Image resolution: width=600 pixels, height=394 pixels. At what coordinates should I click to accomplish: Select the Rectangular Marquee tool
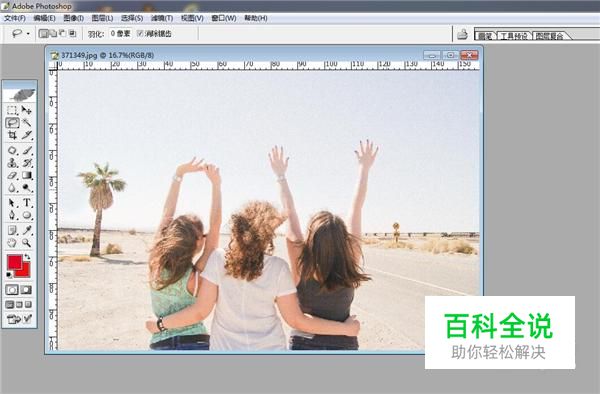[x=12, y=111]
